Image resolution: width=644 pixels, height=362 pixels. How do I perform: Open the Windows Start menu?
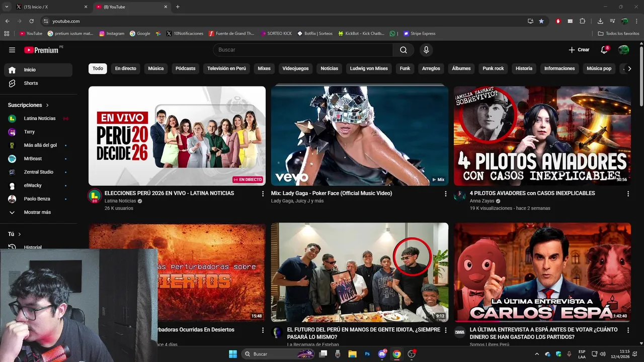click(233, 354)
